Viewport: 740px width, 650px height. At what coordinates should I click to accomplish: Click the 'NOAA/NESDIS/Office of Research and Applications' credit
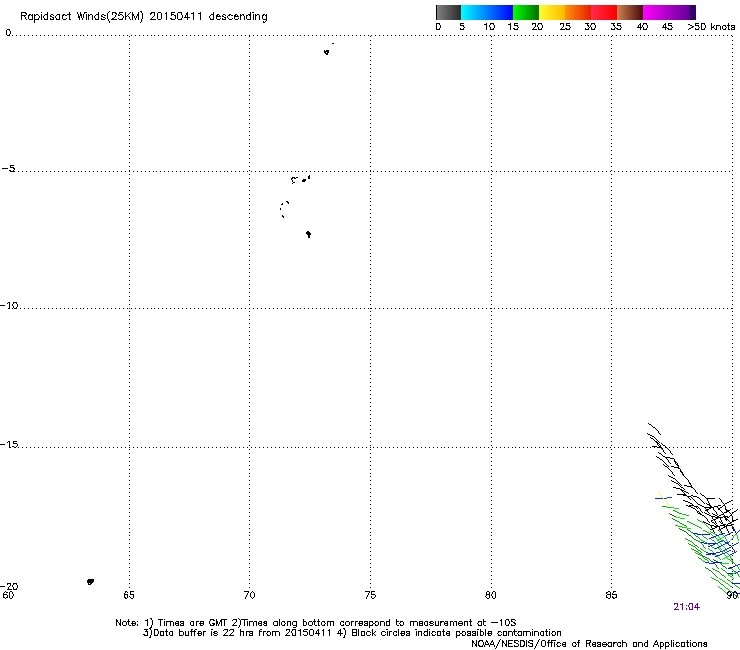tap(589, 644)
